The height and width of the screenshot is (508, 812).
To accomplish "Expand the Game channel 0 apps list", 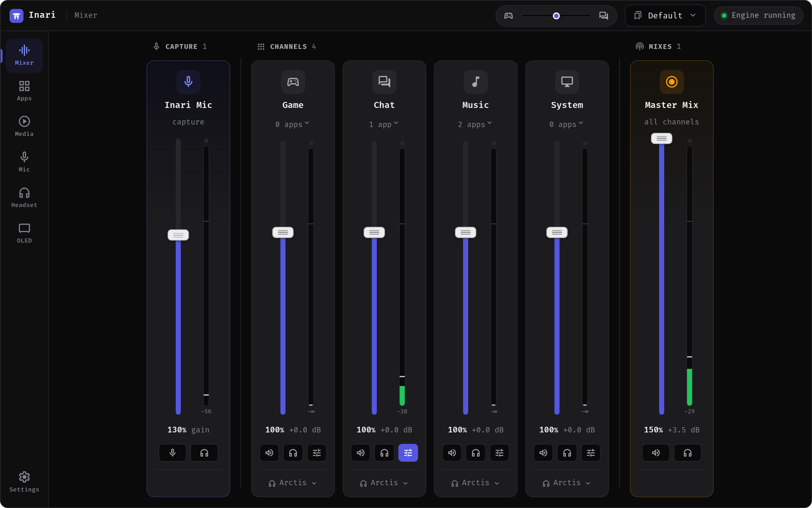I will coord(293,124).
